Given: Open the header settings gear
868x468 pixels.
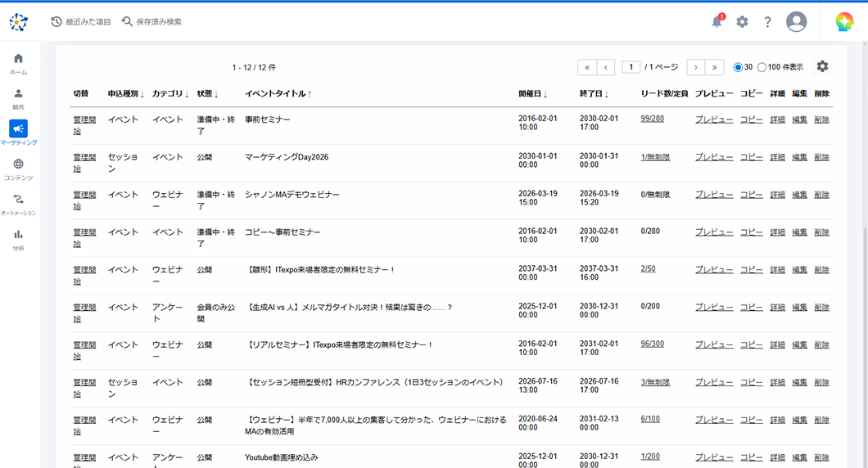Looking at the screenshot, I should point(742,21).
